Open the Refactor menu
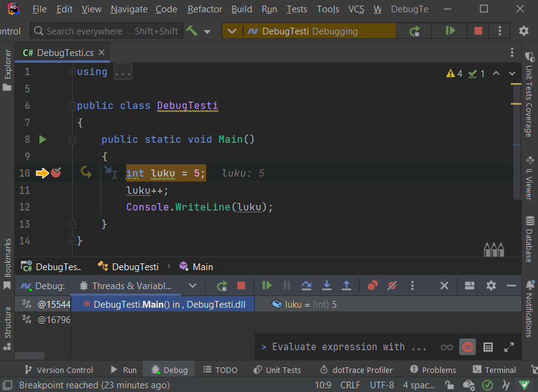Image resolution: width=538 pixels, height=392 pixels. pyautogui.click(x=204, y=9)
